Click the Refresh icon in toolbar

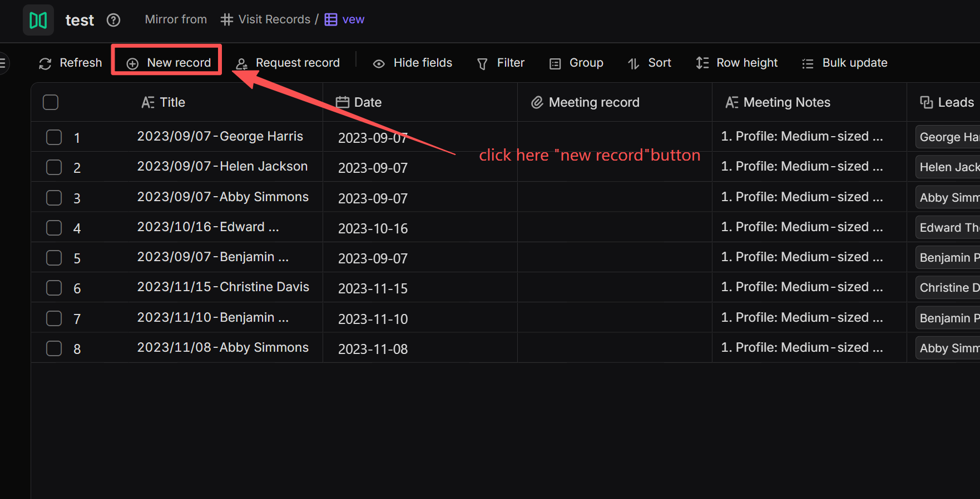(45, 63)
